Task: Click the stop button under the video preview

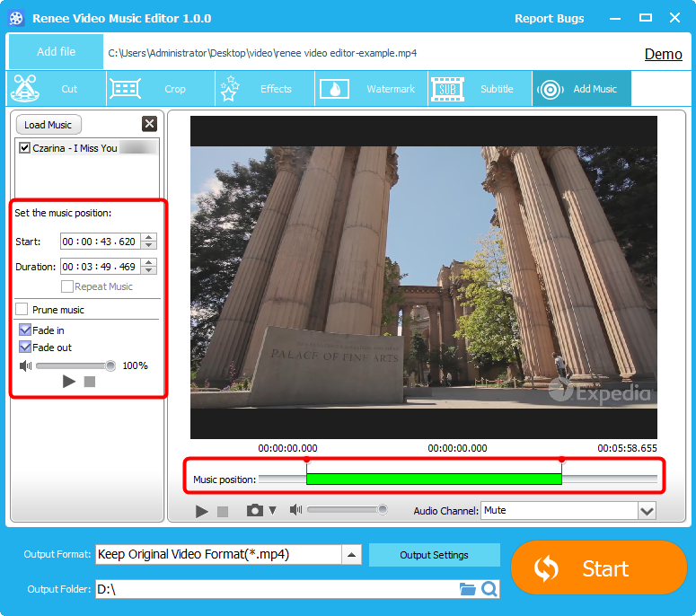Action: tap(223, 511)
